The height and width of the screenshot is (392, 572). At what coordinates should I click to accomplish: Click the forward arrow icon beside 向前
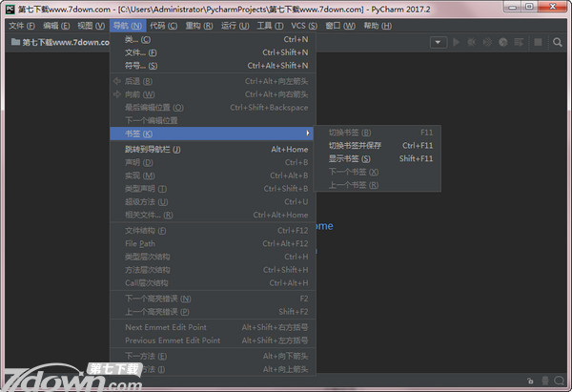116,94
